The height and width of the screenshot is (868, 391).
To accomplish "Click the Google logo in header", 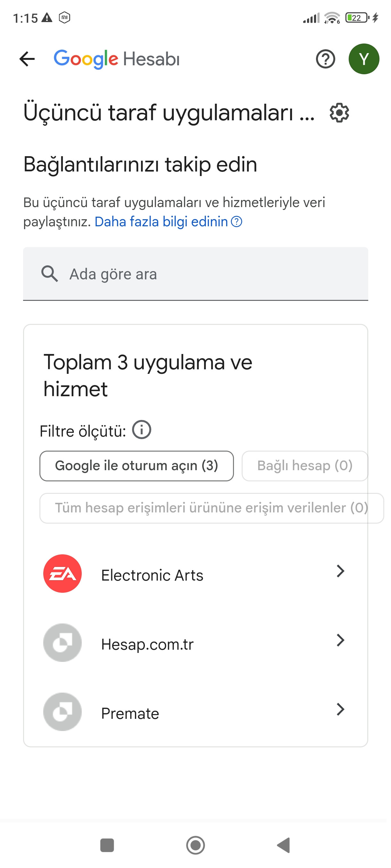I will click(x=86, y=59).
